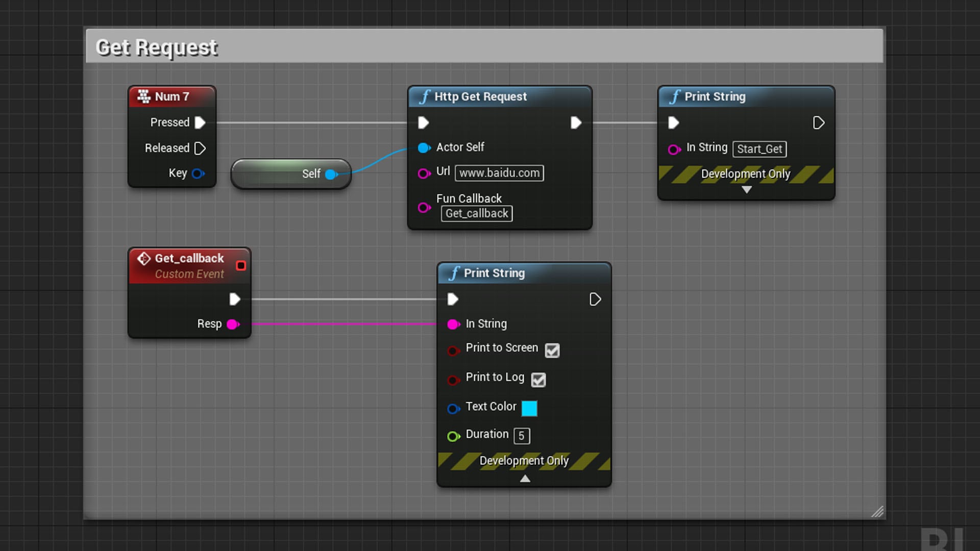The height and width of the screenshot is (551, 980).
Task: Toggle the Print to Screen checkbox
Action: click(x=552, y=350)
